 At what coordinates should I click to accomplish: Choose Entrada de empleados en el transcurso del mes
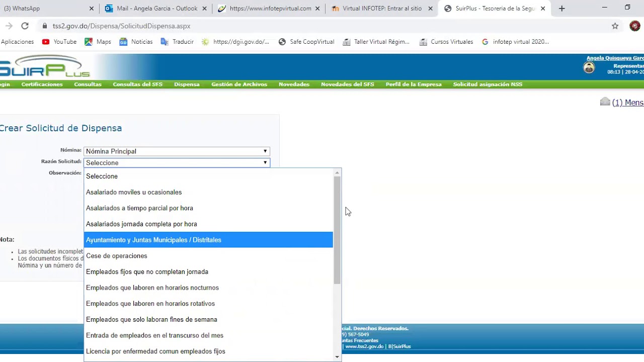coord(208,335)
